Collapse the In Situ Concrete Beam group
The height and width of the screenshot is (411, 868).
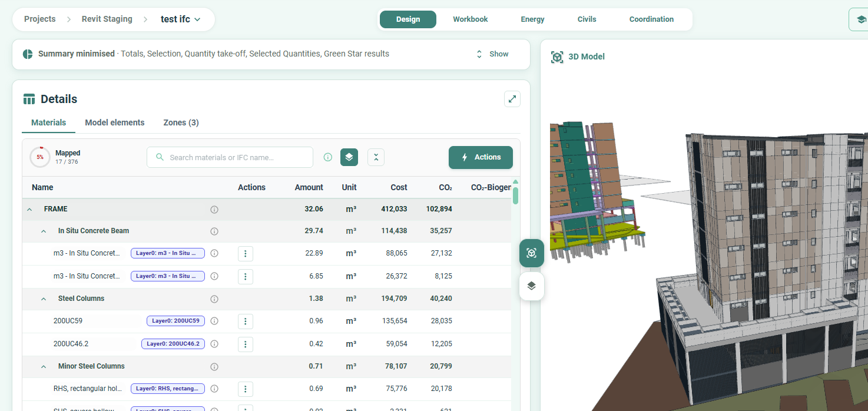click(44, 231)
